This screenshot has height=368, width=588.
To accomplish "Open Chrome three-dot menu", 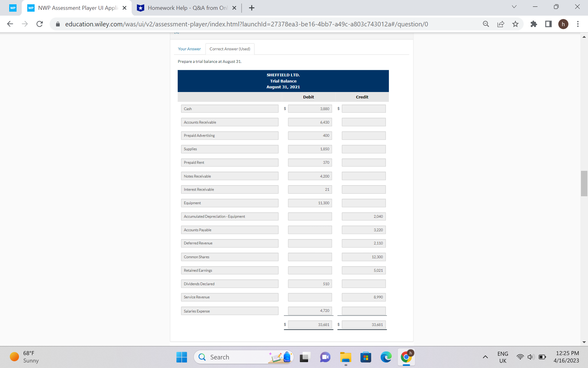I will point(578,24).
